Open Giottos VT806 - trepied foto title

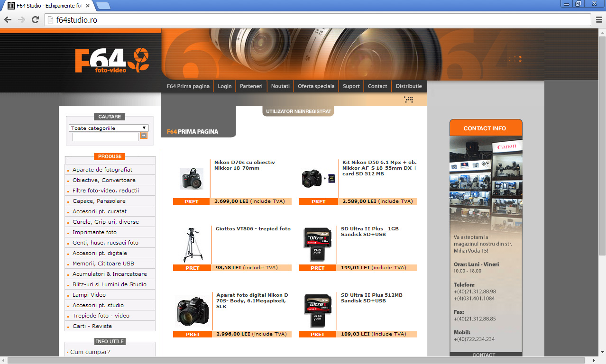tap(253, 229)
